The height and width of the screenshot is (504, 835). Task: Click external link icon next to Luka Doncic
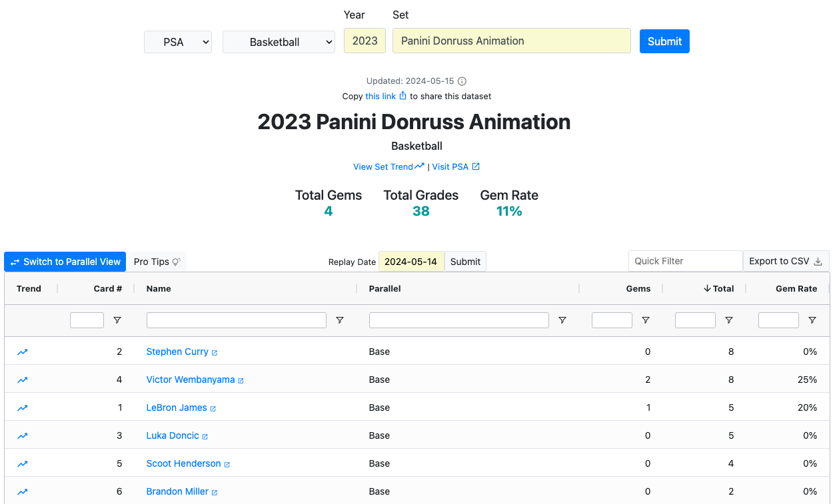pos(205,436)
